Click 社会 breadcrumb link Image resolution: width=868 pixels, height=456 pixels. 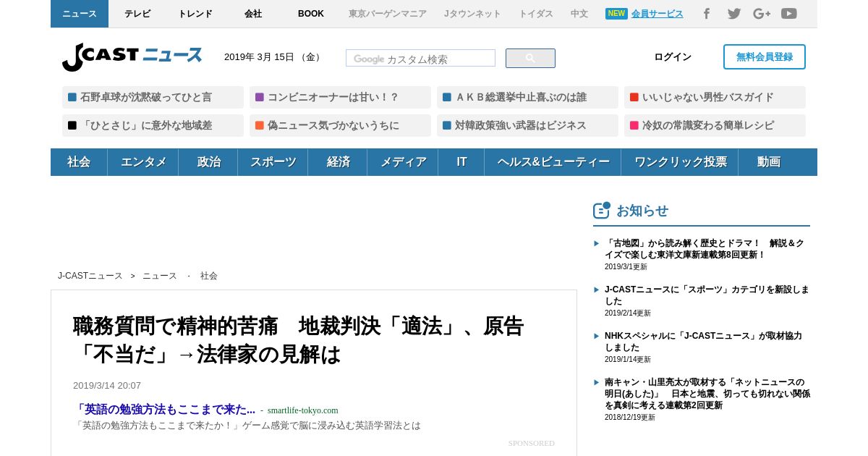(x=209, y=276)
